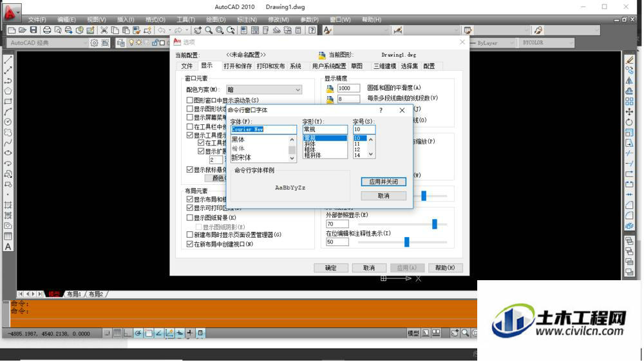Select 斜体 font style

click(310, 144)
